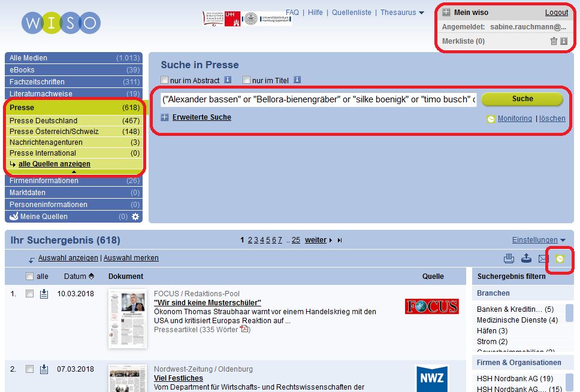Go to results page 25
This screenshot has height=392, width=580.
click(296, 240)
